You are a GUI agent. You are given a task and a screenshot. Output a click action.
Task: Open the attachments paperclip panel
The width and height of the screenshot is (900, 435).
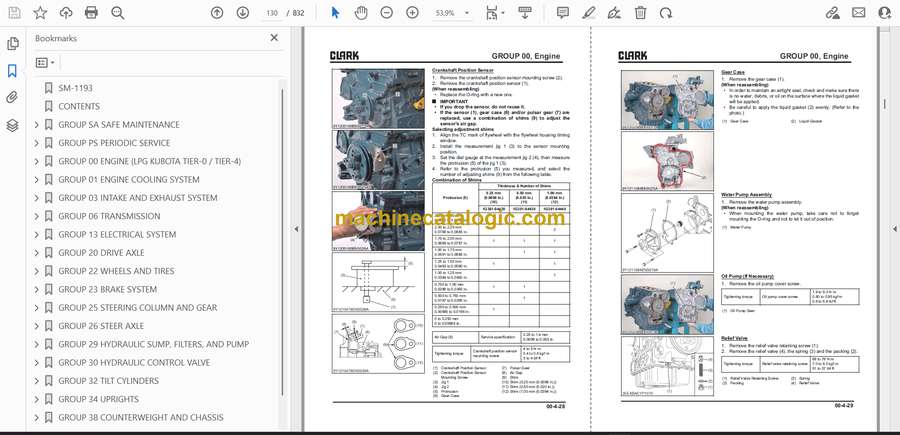tap(13, 98)
